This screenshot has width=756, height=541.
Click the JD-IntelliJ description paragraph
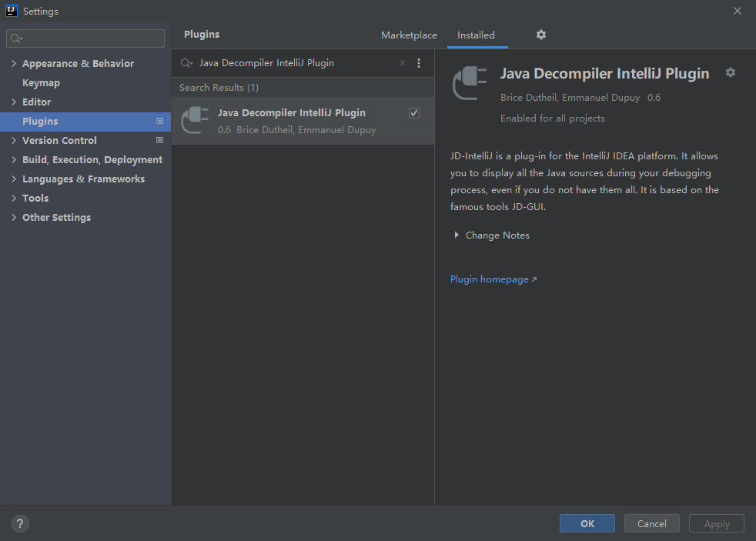(x=584, y=181)
